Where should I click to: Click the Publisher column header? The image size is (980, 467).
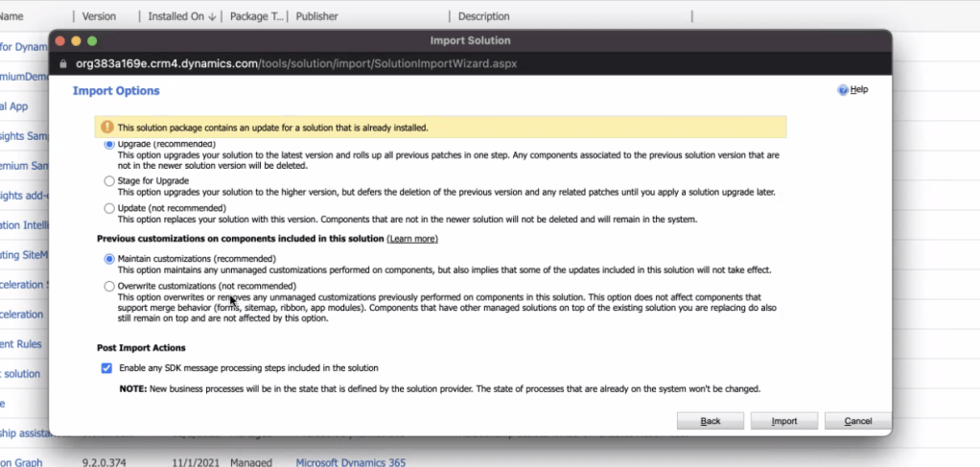click(x=317, y=16)
